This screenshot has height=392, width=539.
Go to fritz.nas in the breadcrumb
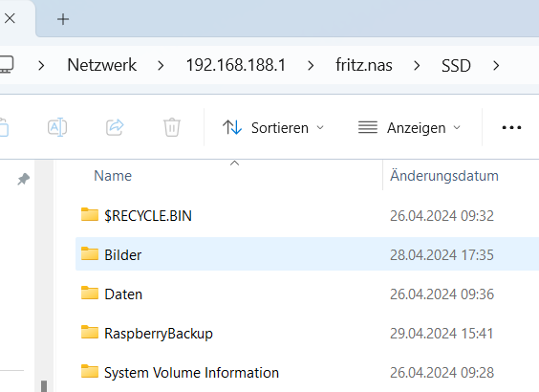364,65
